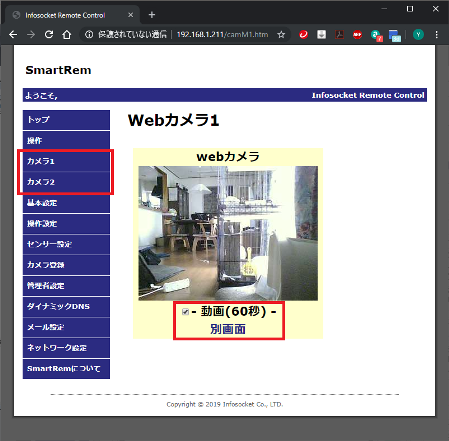Open the green Y profile avatar
This screenshot has height=441, width=449.
click(x=418, y=34)
